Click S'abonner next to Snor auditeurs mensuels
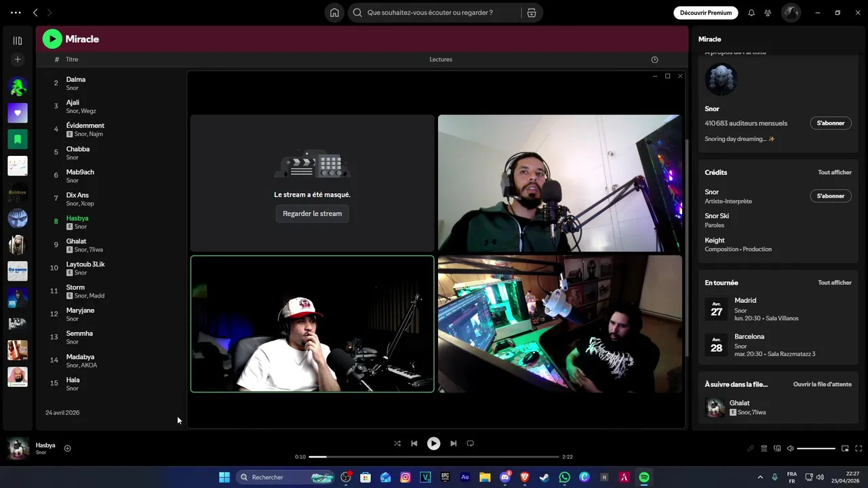Screen dimensions: 868x488 pyautogui.click(x=831, y=123)
